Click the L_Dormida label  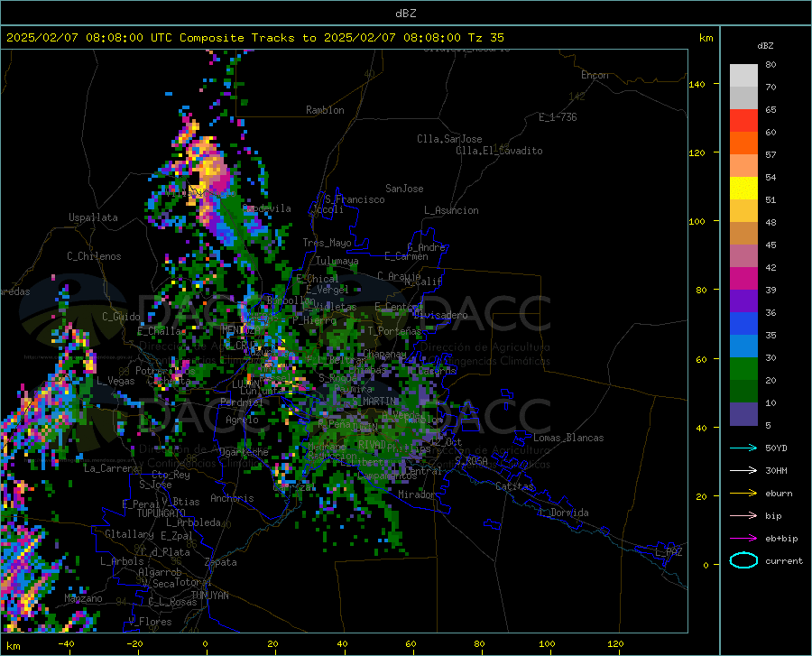pyautogui.click(x=563, y=513)
